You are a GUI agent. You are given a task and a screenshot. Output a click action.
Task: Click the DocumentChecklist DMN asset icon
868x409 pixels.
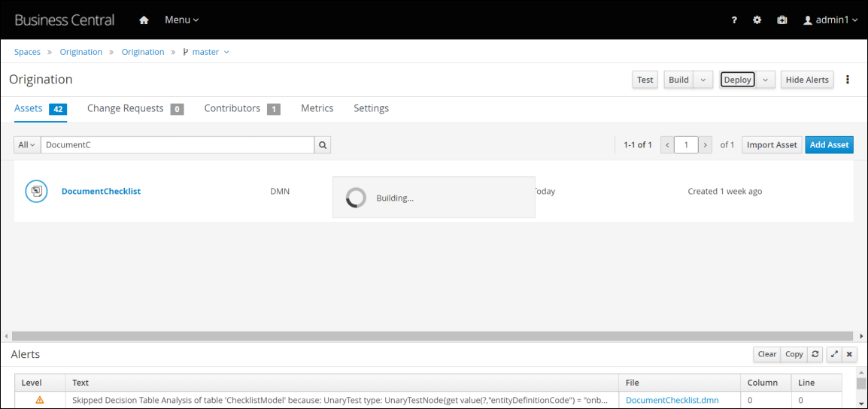[36, 192]
